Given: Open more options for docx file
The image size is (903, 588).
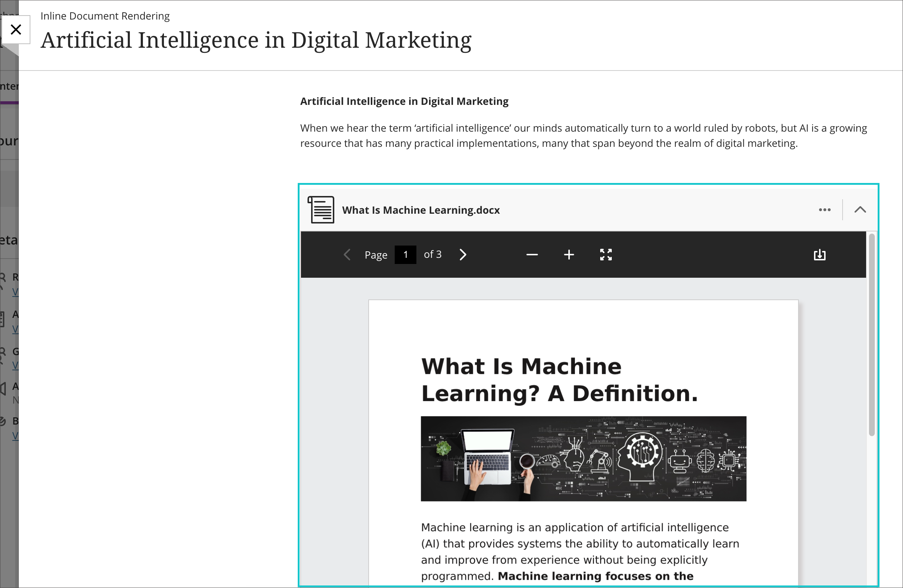Looking at the screenshot, I should [x=824, y=210].
